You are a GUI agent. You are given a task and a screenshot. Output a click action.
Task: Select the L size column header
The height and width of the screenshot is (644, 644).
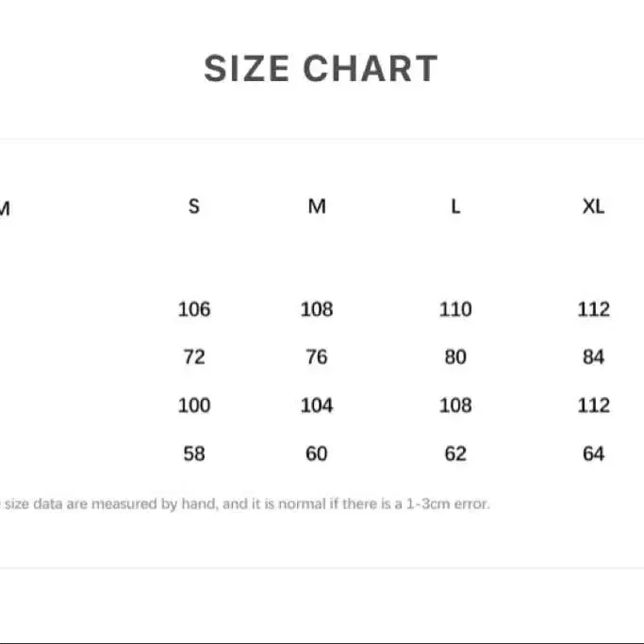click(455, 206)
